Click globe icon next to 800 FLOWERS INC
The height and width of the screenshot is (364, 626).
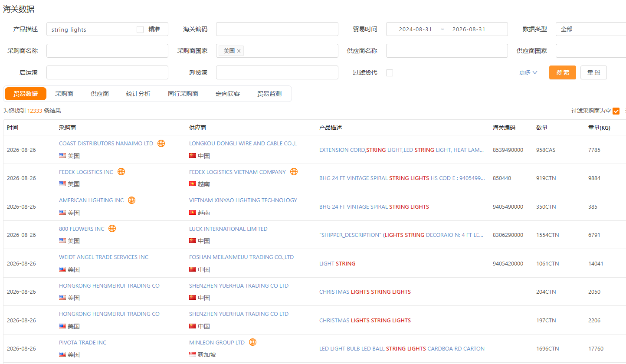112,229
